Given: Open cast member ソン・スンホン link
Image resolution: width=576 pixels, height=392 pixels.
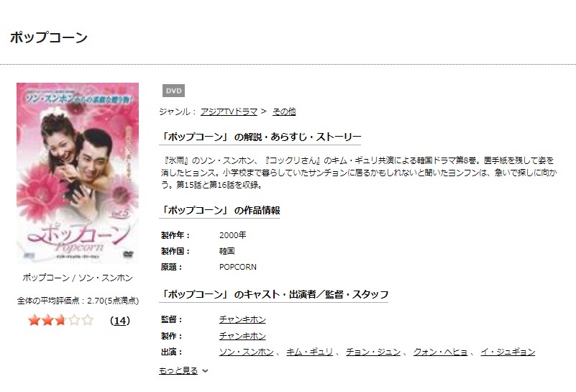Looking at the screenshot, I should coord(247,352).
